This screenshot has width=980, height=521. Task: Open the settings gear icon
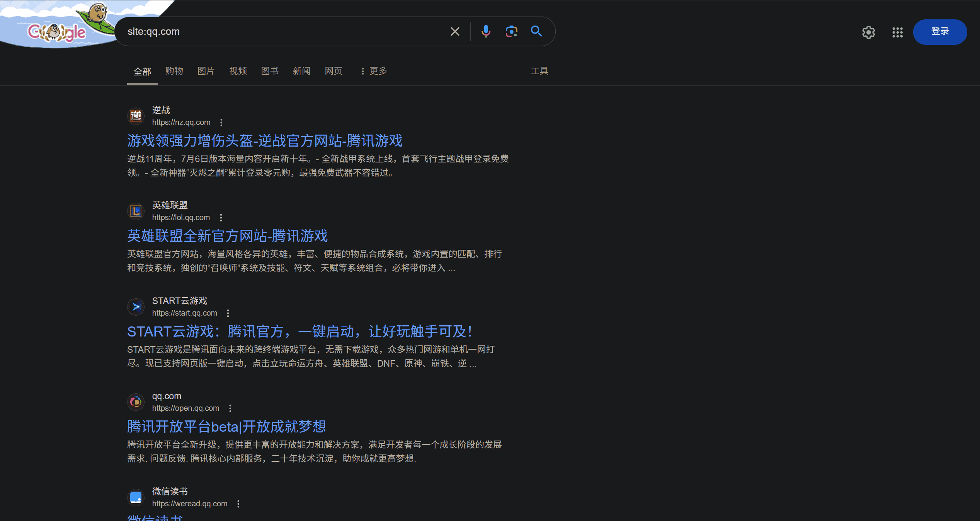coord(868,32)
